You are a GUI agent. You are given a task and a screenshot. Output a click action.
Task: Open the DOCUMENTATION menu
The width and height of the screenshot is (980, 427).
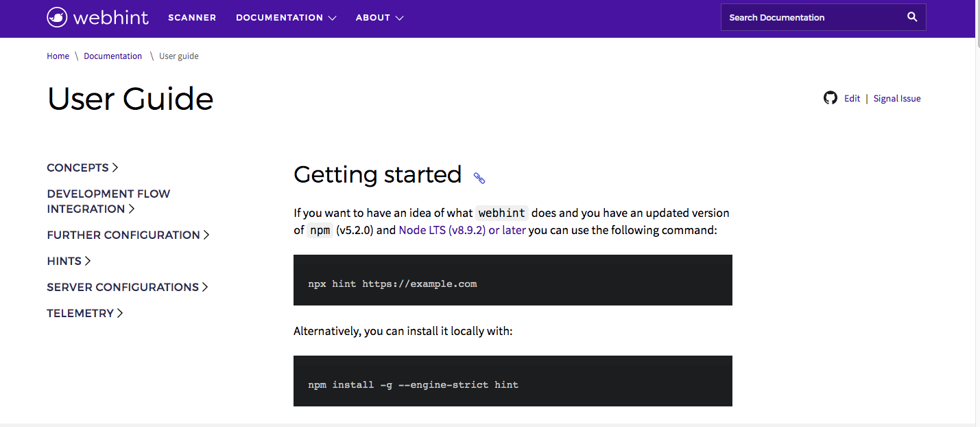(x=280, y=18)
